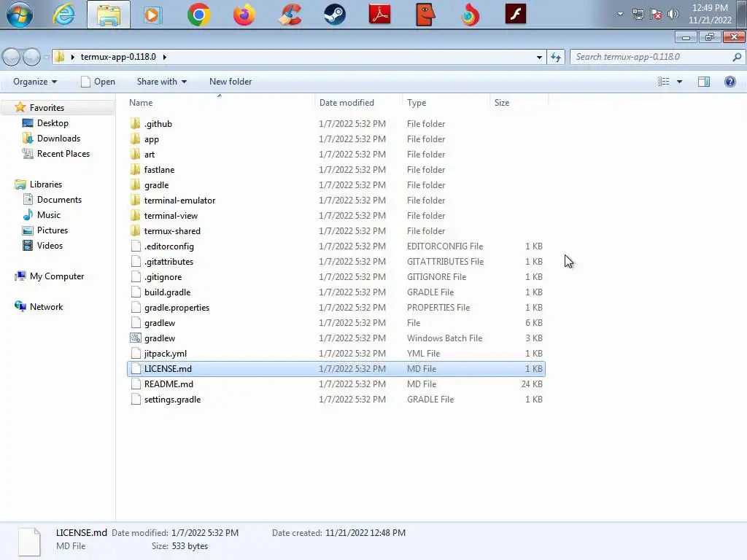Sort by Size column header
The height and width of the screenshot is (560, 747).
(519, 102)
